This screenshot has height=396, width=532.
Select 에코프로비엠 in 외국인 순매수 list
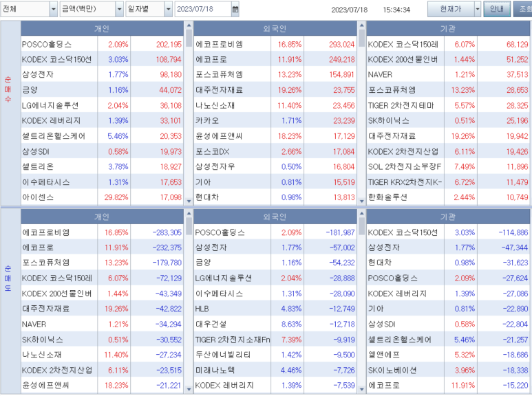tap(219, 45)
